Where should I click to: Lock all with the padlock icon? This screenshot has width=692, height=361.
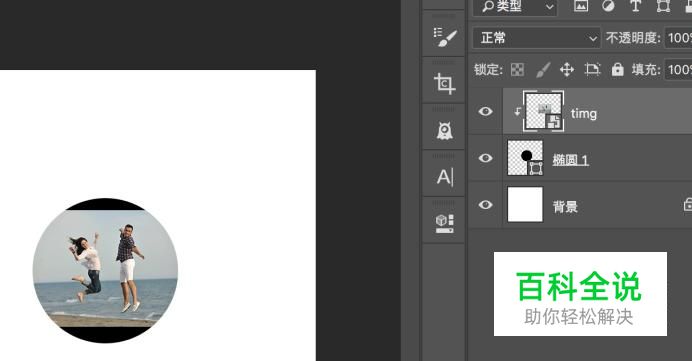pyautogui.click(x=617, y=69)
